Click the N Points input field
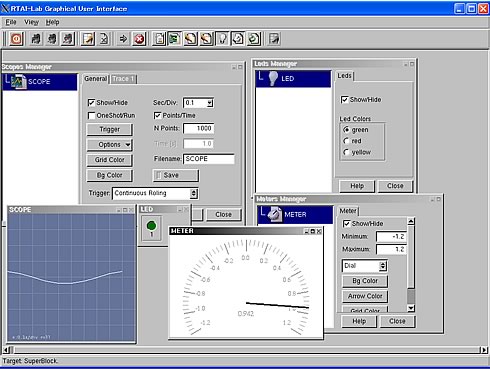This screenshot has width=490, height=369. click(199, 129)
